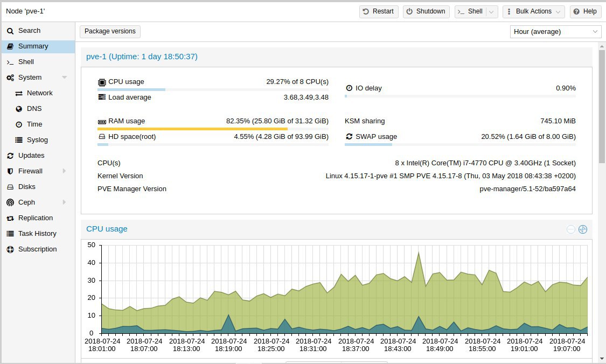Click the Time clock icon
The height and width of the screenshot is (364, 606).
click(18, 124)
